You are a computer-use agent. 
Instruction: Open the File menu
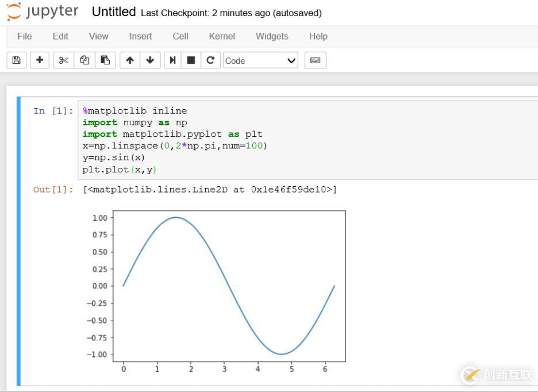25,36
